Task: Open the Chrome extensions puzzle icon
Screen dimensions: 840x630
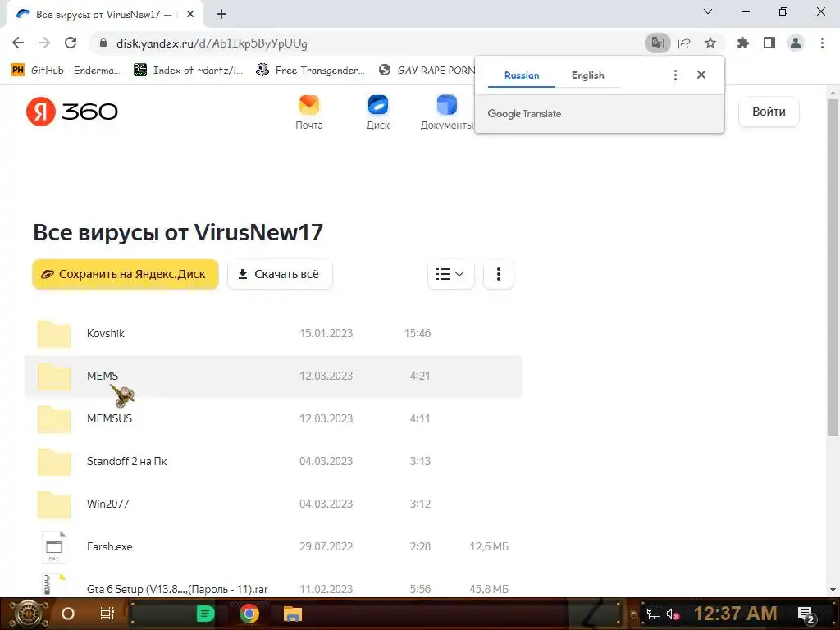Action: pyautogui.click(x=742, y=43)
